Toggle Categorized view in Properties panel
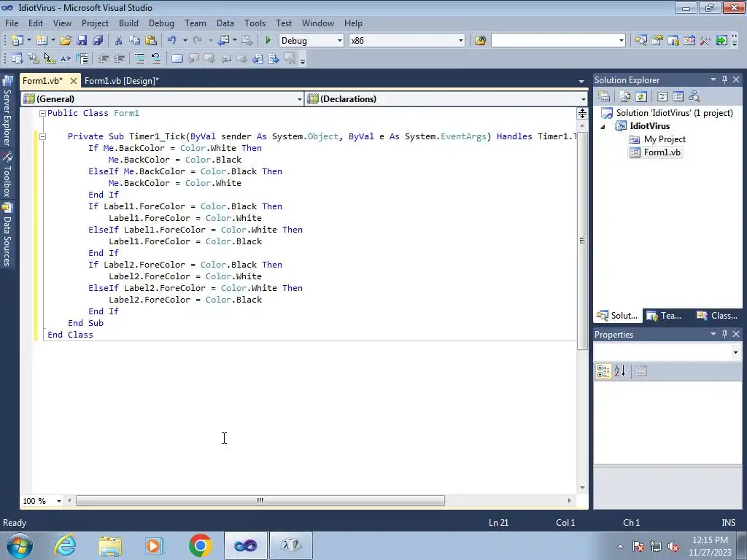Image resolution: width=747 pixels, height=560 pixels. (x=603, y=371)
